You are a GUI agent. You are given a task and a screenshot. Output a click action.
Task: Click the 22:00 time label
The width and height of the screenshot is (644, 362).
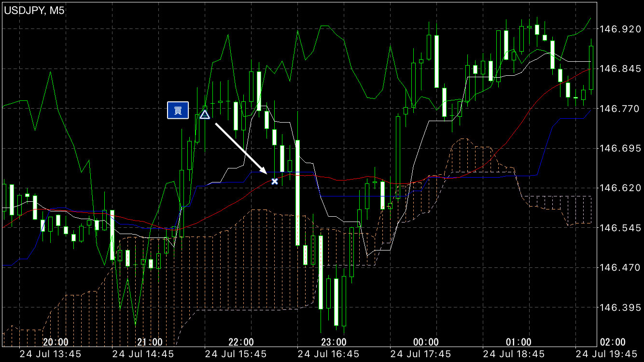[241, 342]
